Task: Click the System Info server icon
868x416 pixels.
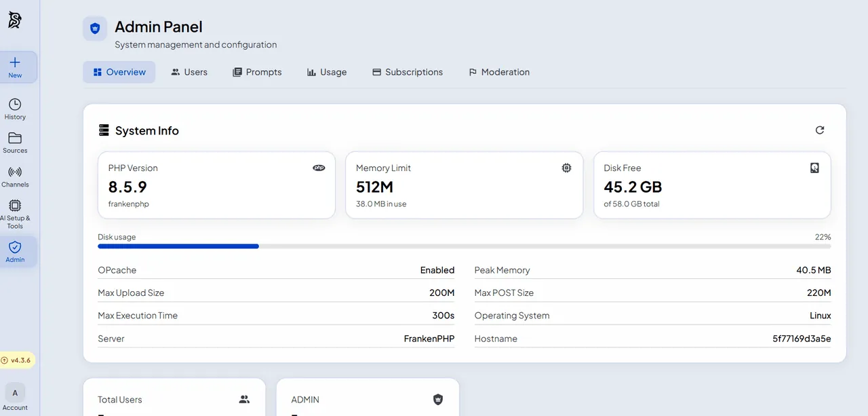Action: coord(104,130)
